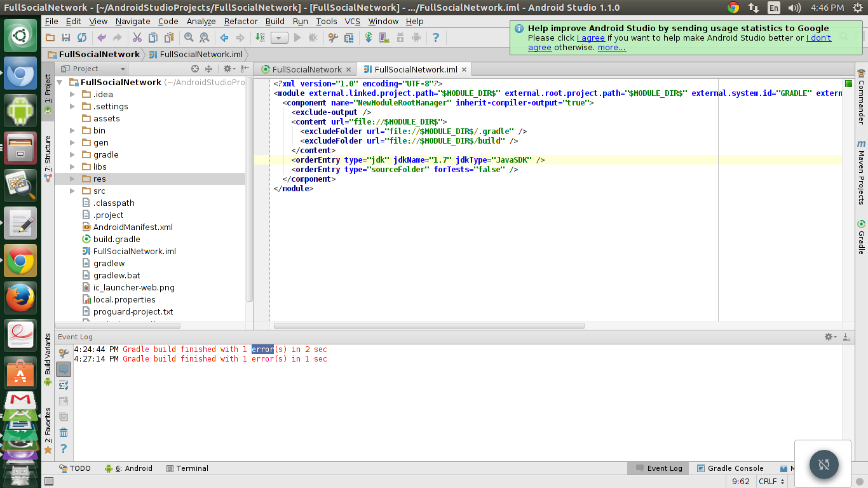Click the CRLF line separator selector

(x=771, y=482)
